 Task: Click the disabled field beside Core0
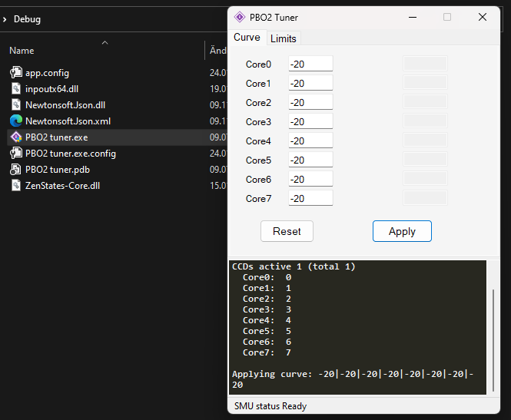[425, 64]
